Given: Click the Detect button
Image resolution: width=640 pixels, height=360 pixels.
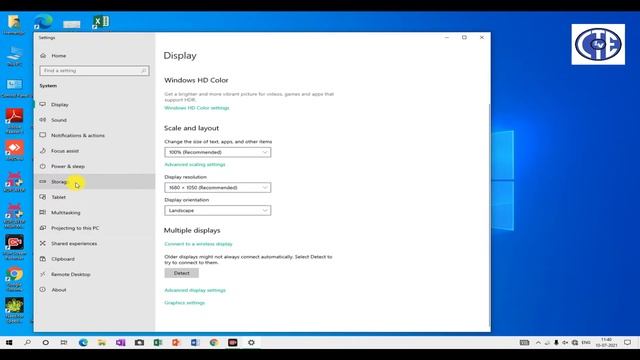Looking at the screenshot, I should [x=182, y=273].
